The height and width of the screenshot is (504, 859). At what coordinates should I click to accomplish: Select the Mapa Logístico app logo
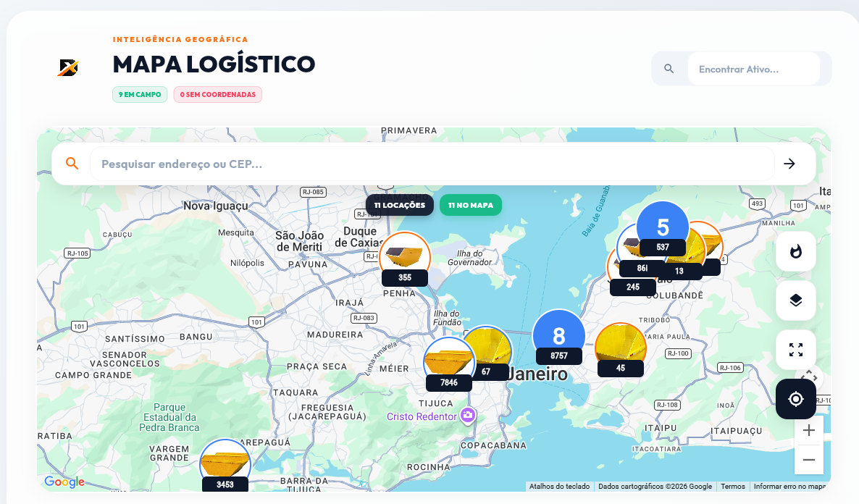coord(67,68)
